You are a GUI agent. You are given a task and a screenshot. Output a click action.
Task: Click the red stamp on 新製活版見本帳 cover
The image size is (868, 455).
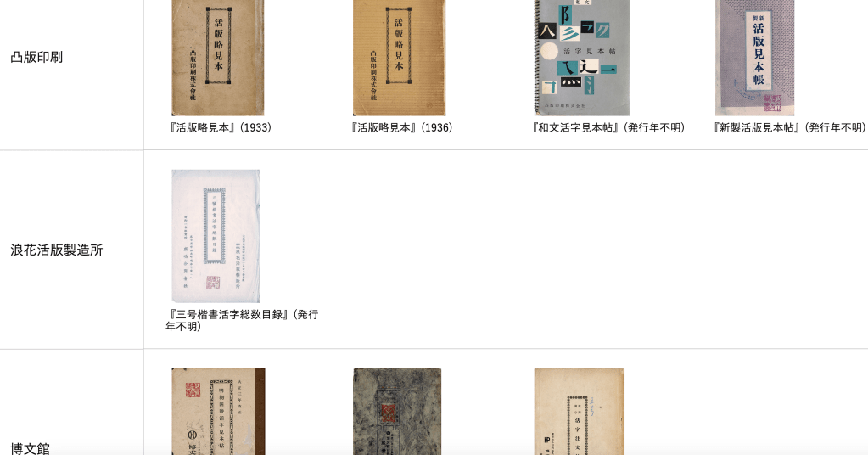pyautogui.click(x=772, y=103)
